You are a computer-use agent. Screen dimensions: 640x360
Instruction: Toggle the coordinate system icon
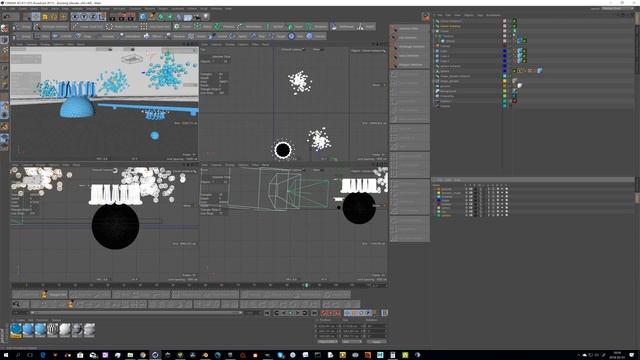(x=102, y=17)
